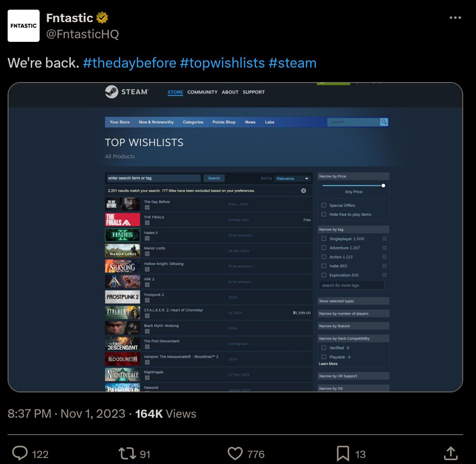Click the Steam logo icon
This screenshot has height=464, width=476.
pyautogui.click(x=111, y=92)
